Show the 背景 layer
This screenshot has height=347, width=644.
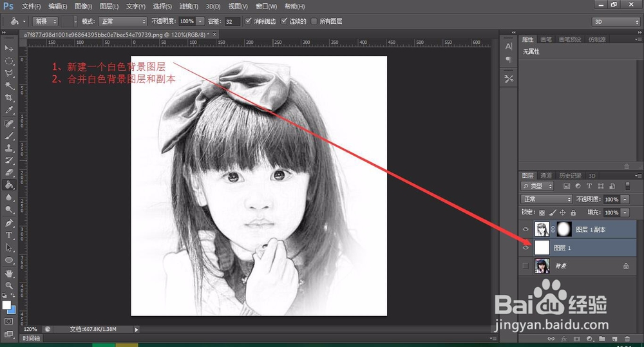click(526, 266)
